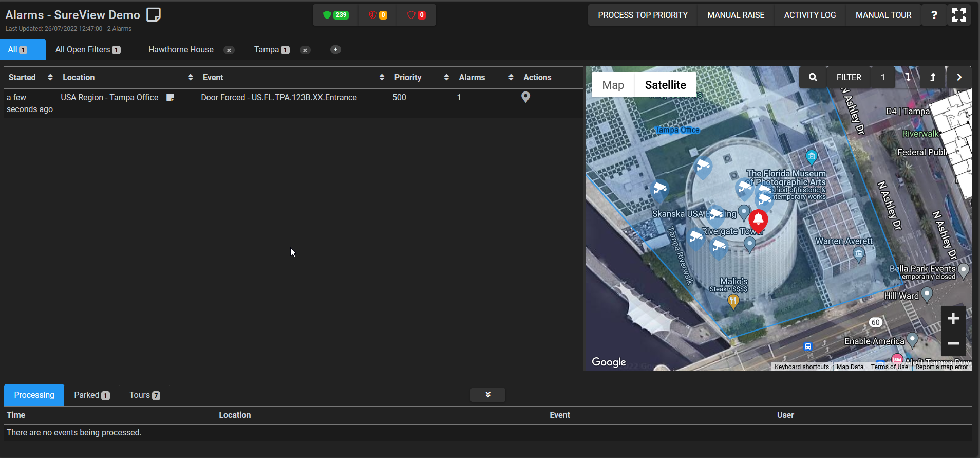Click the teal museum pin on the map

[812, 156]
